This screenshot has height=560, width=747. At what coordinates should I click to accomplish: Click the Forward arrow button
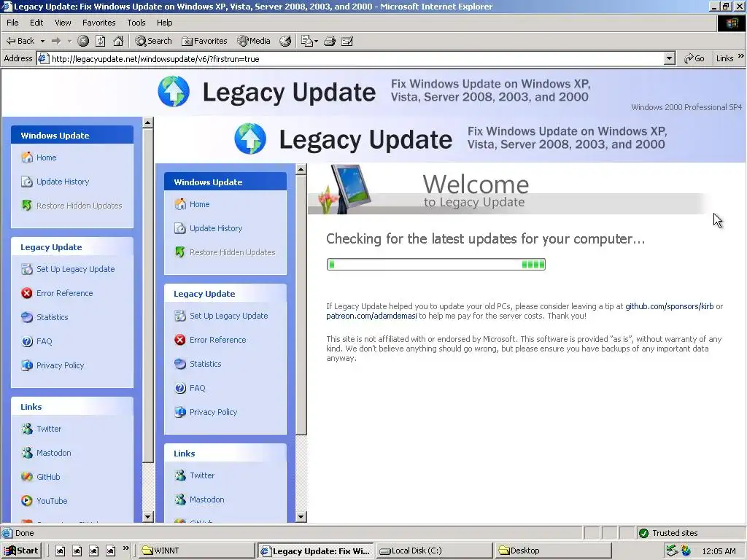coord(56,41)
